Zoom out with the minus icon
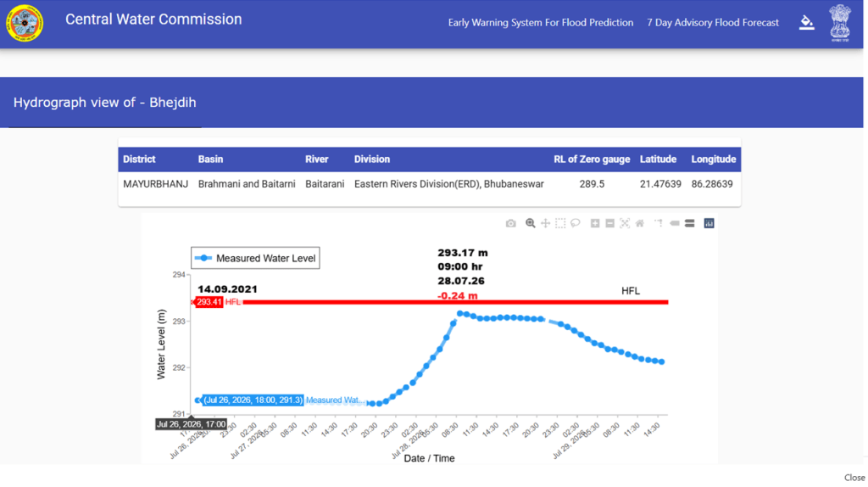Image resolution: width=868 pixels, height=487 pixels. coord(609,223)
